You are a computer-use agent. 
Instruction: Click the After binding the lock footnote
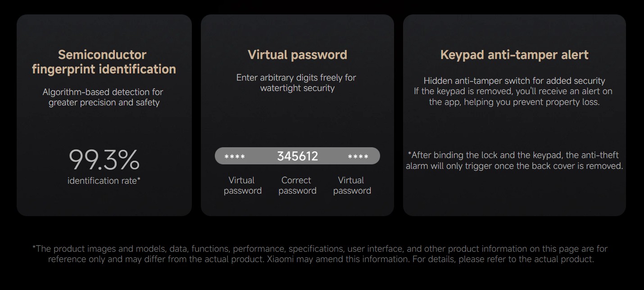click(x=514, y=160)
